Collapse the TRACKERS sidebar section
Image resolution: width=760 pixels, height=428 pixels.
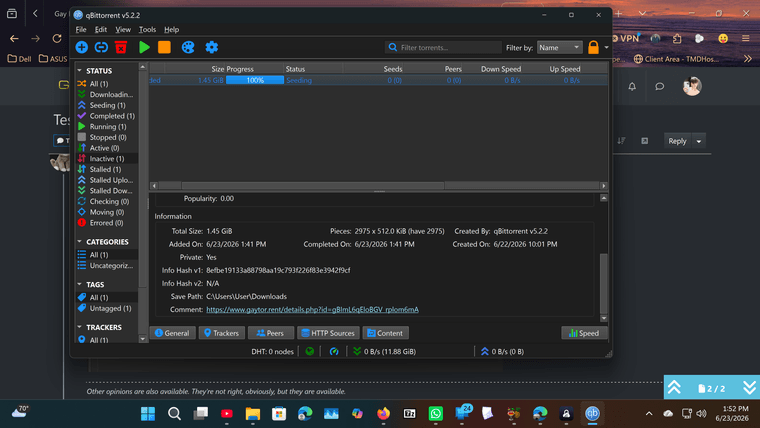point(79,327)
